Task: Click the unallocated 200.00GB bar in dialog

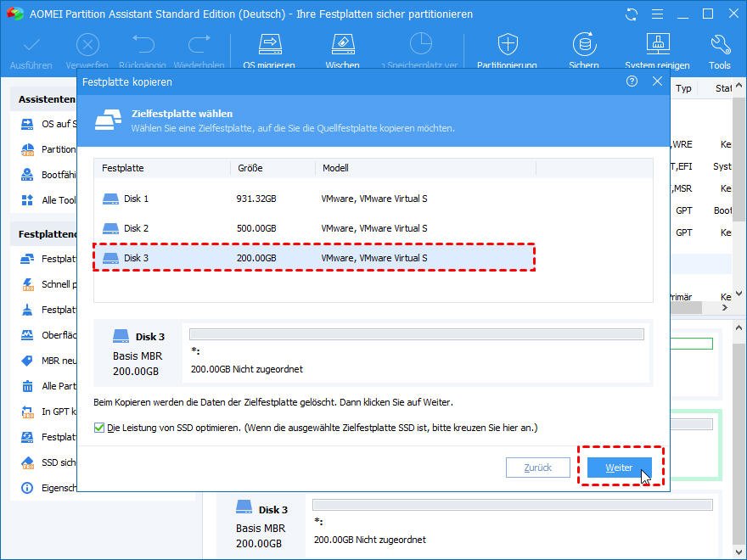Action: [417, 334]
